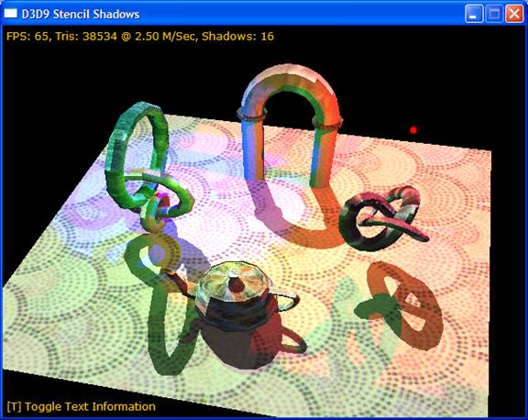528x420 pixels.
Task: Close the D3D9 Stencil Shadows window
Action: pos(514,14)
